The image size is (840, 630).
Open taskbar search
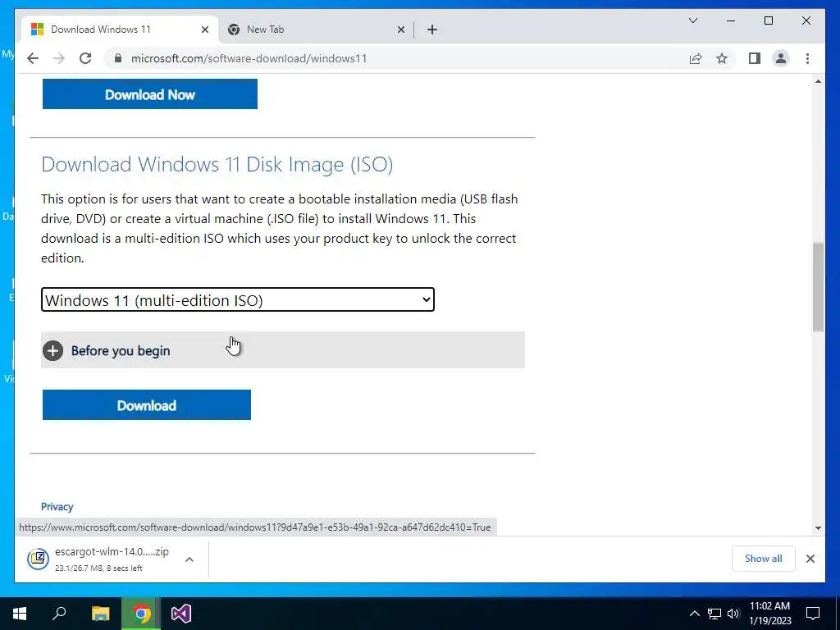(x=59, y=614)
